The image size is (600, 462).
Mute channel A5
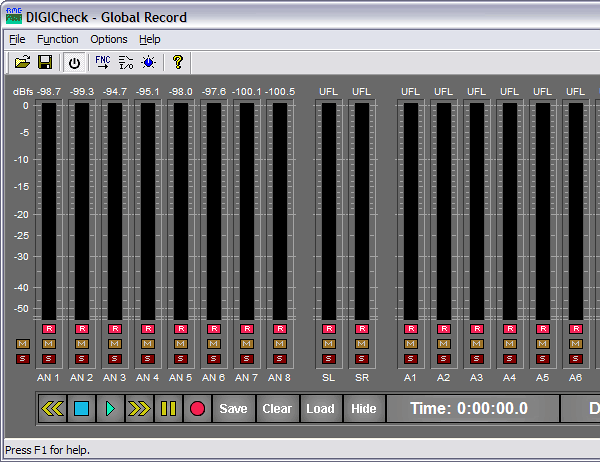(x=543, y=344)
